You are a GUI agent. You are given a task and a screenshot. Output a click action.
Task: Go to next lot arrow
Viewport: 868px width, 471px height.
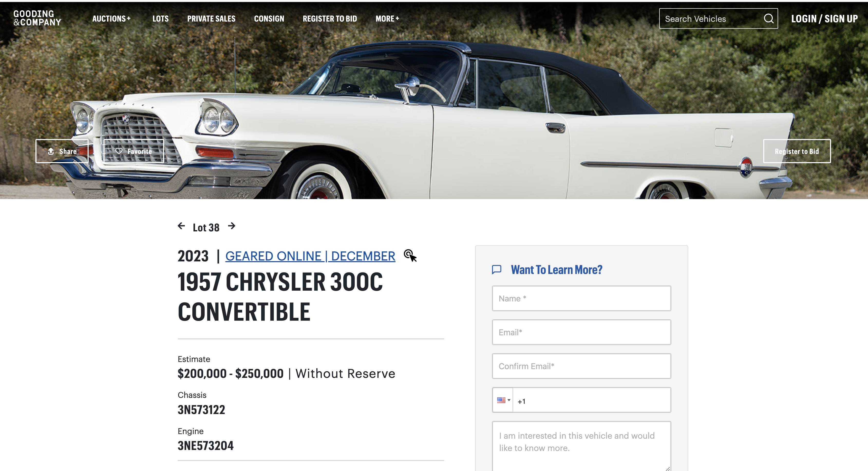[231, 226]
